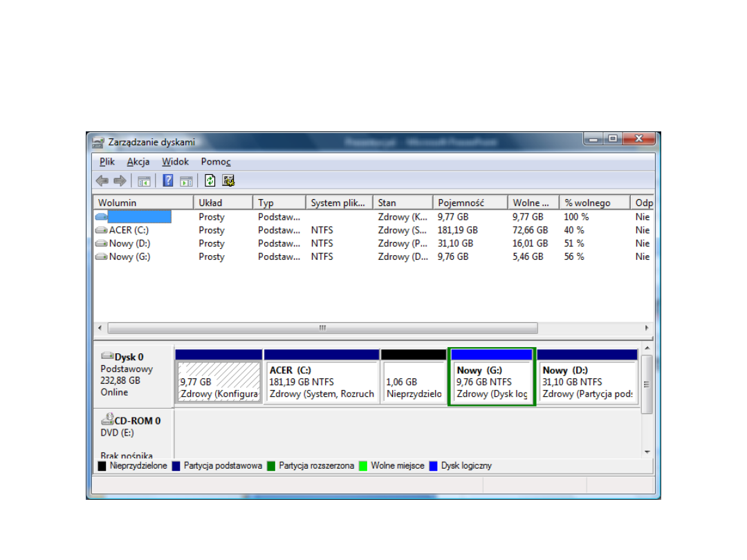The height and width of the screenshot is (560, 747).
Task: Click the disk settings toolbar icon
Action: [228, 181]
